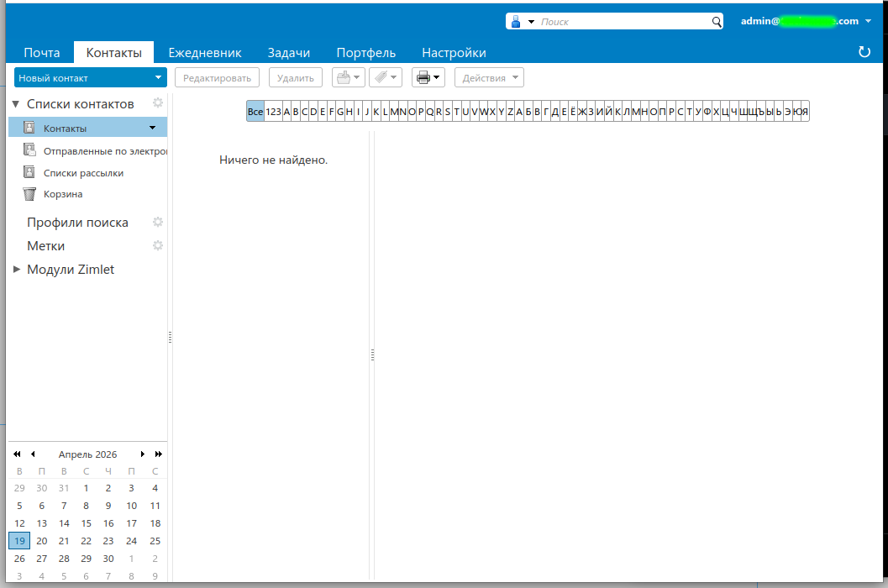Open gear options for Профили поиска
The width and height of the screenshot is (888, 588).
[158, 222]
